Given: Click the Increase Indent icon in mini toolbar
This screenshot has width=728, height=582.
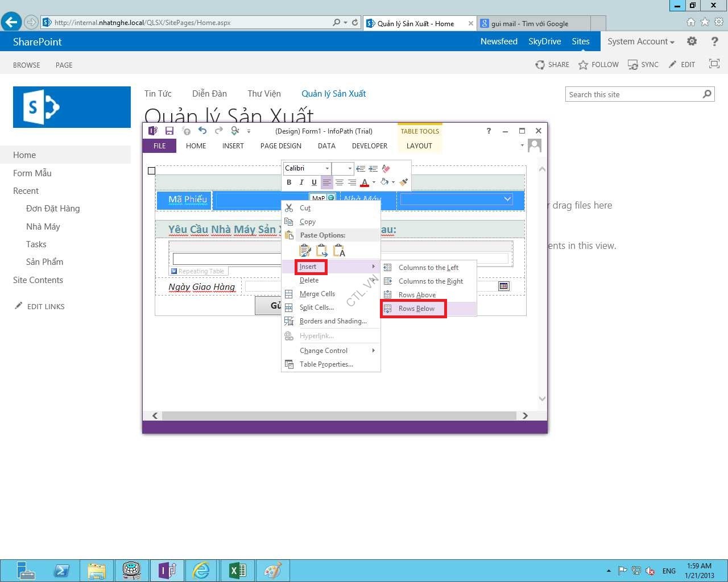Looking at the screenshot, I should tap(373, 168).
